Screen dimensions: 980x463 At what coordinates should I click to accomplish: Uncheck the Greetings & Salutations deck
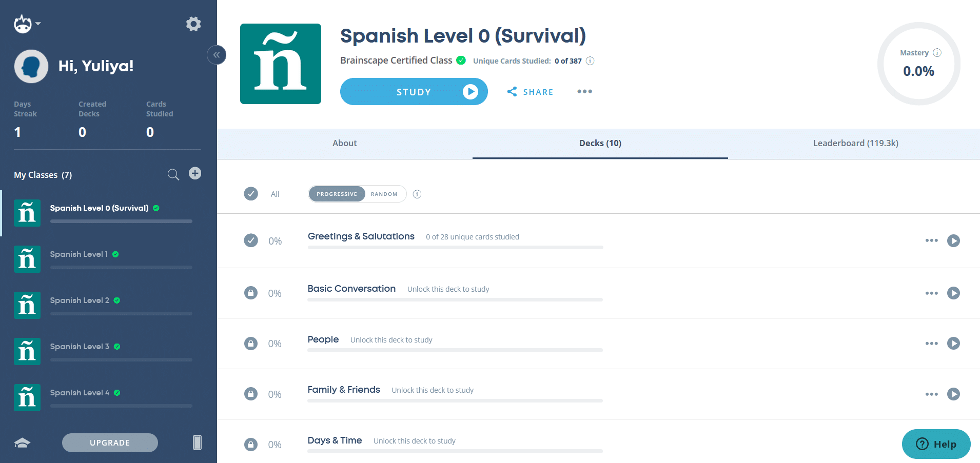[251, 240]
